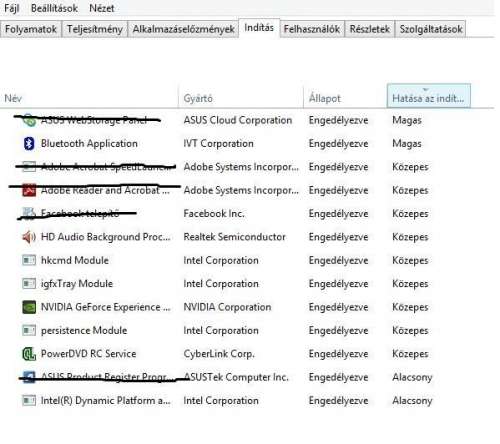
Task: Click the Realtek Semiconductor publisher cell
Action: [234, 237]
